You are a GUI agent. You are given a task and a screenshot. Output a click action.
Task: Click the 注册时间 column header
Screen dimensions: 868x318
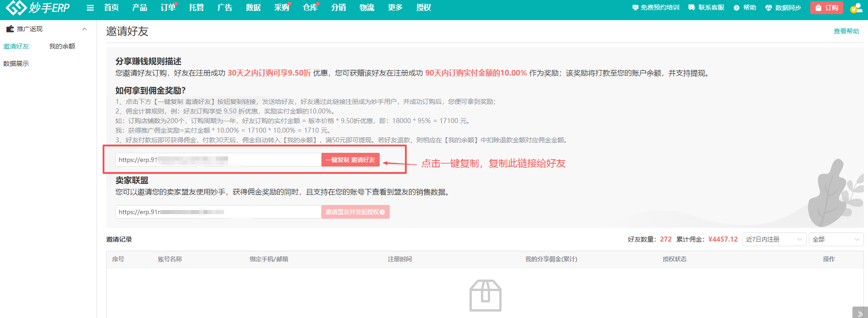(x=400, y=259)
